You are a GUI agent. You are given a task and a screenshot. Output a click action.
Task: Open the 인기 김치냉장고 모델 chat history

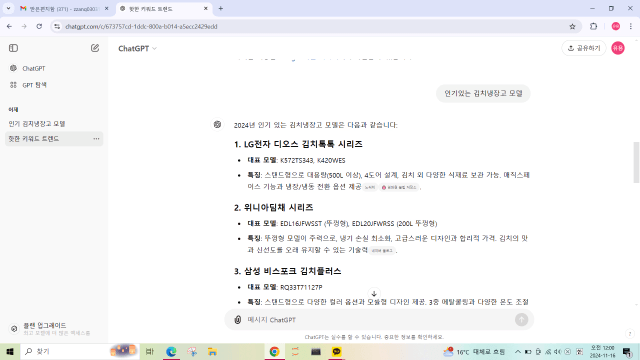[54, 124]
